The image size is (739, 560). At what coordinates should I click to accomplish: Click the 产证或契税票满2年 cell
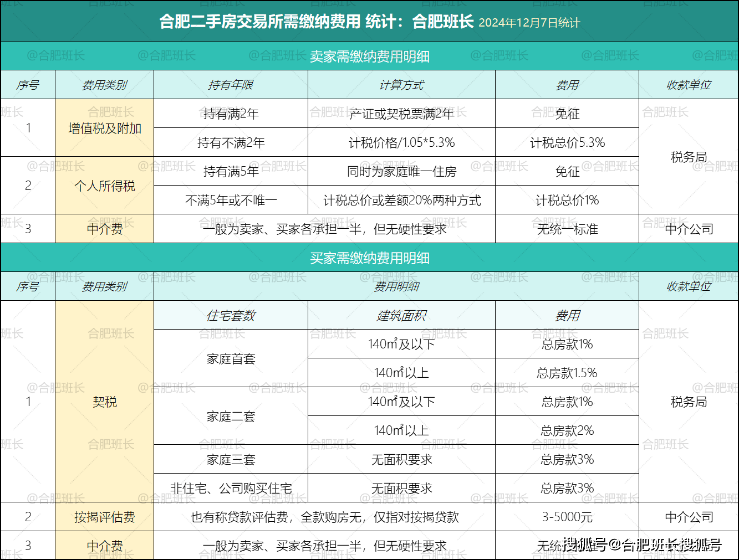(x=401, y=114)
